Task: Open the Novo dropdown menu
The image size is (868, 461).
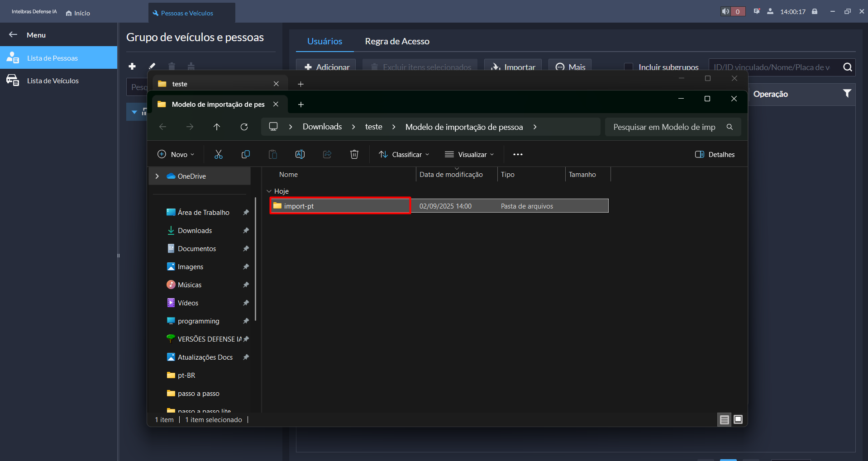Action: click(x=176, y=155)
